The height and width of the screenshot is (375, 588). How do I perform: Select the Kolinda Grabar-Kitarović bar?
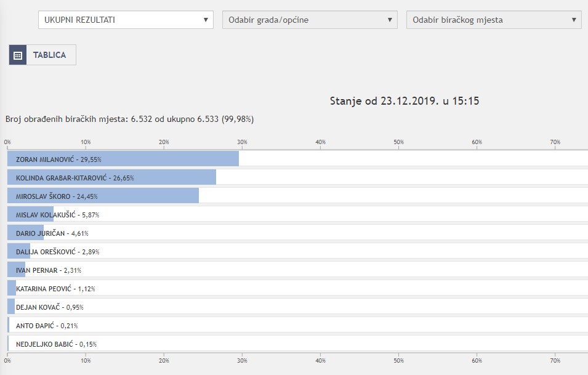(x=111, y=177)
